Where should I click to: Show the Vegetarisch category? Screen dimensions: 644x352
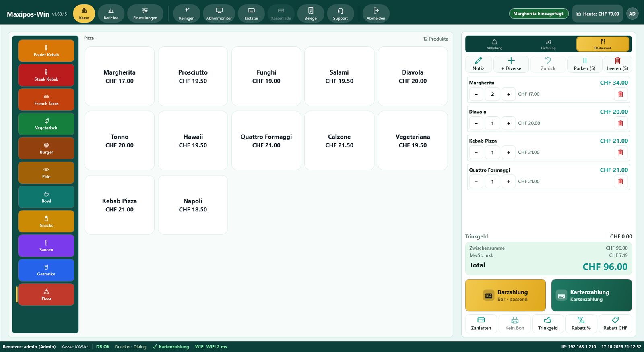coord(46,124)
